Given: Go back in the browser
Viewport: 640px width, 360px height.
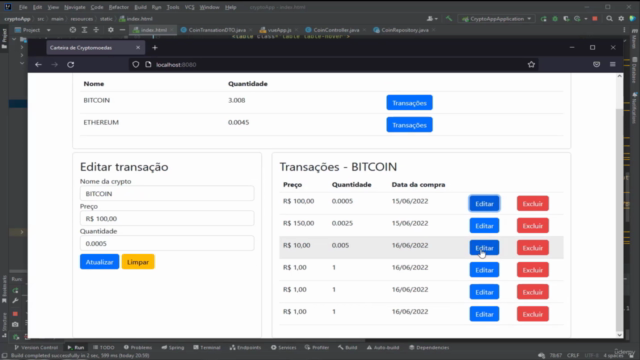Looking at the screenshot, I should [x=38, y=64].
